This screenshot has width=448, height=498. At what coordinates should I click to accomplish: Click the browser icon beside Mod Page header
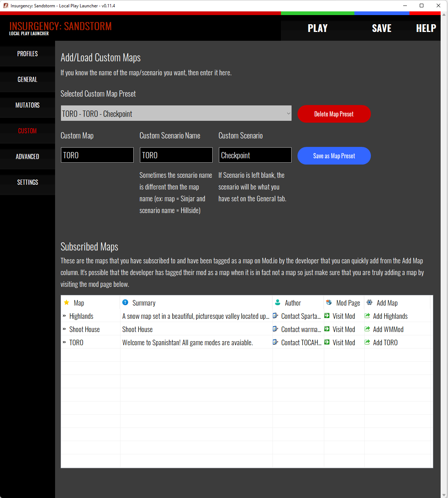click(329, 303)
